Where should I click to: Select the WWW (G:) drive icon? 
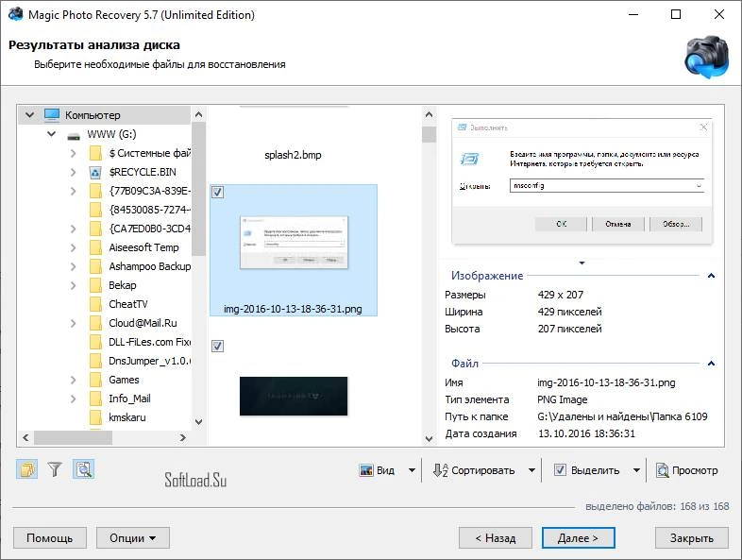[74, 136]
